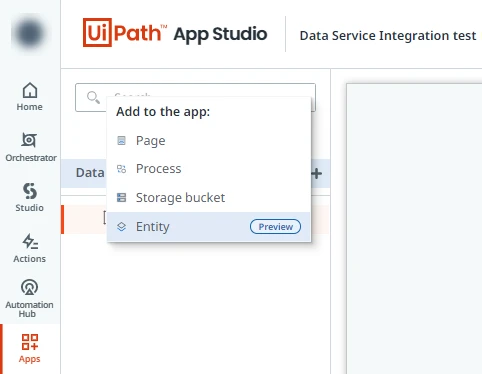Click the search magnifier icon
The width and height of the screenshot is (482, 374).
click(93, 98)
